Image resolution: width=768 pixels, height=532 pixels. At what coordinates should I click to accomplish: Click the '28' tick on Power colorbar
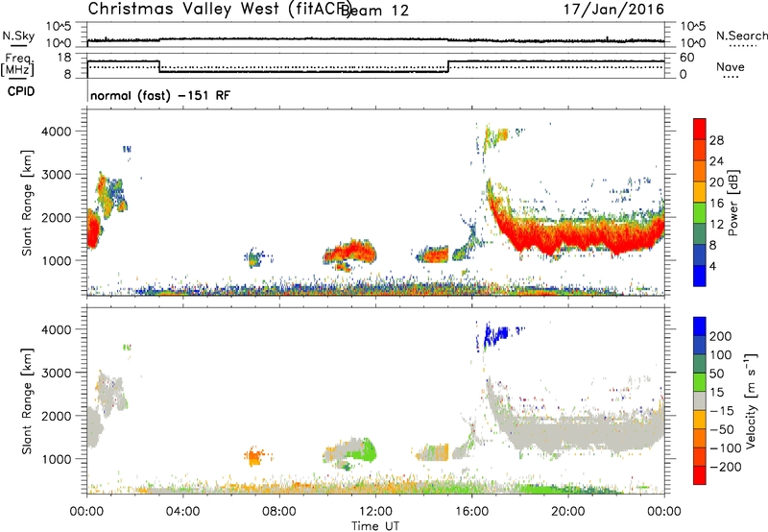coord(716,140)
